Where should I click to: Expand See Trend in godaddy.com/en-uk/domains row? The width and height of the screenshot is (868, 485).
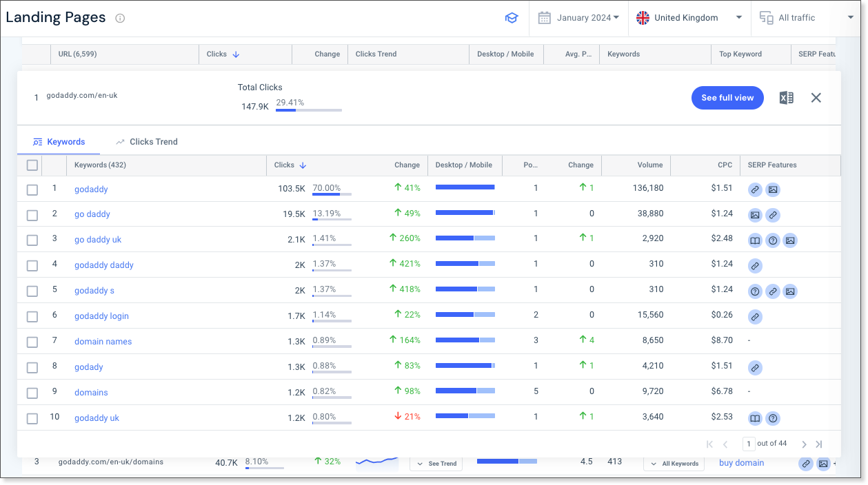436,464
